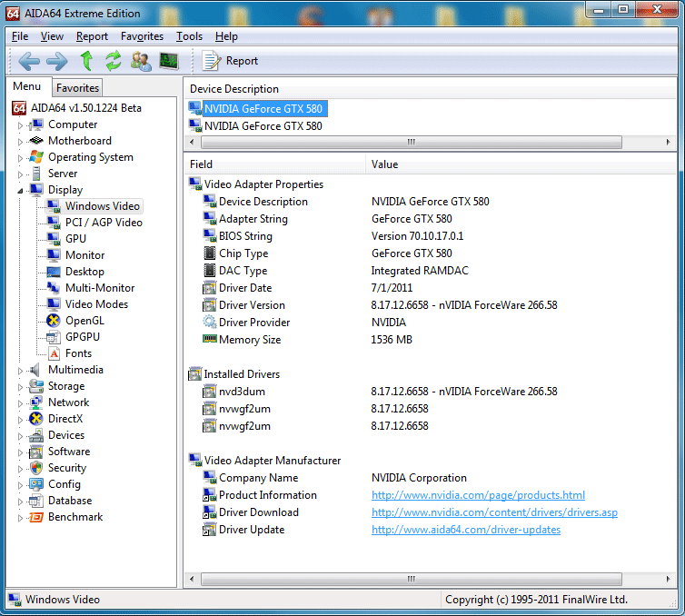Screen dimensions: 685x616
Task: Expand the Computer tree node
Action: pos(20,125)
